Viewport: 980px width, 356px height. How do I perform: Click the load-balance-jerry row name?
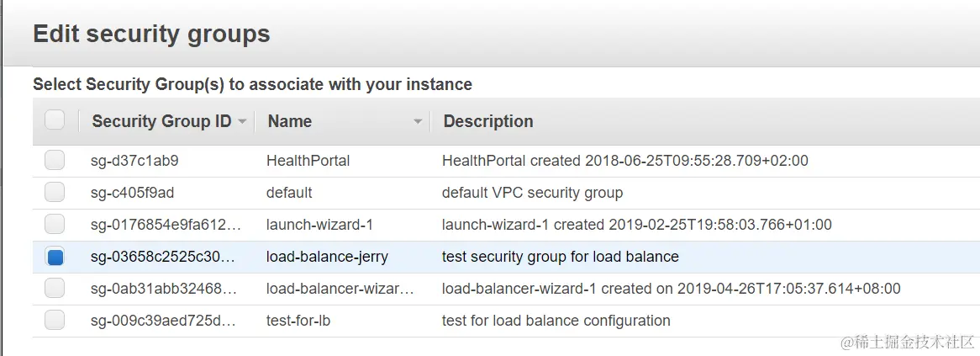pyautogui.click(x=327, y=257)
